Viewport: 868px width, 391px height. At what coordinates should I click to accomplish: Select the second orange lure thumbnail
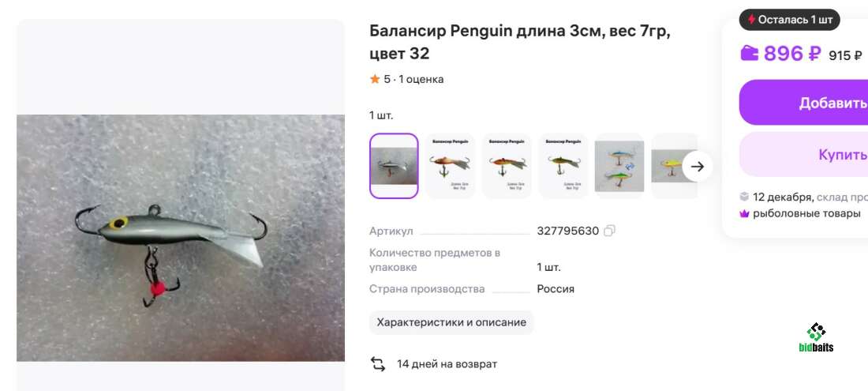coord(451,166)
